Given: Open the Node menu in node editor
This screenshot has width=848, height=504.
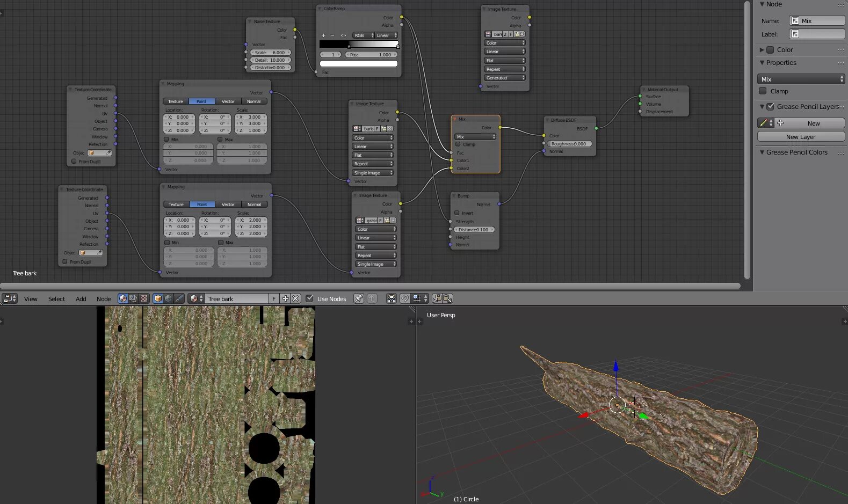Looking at the screenshot, I should coord(104,299).
